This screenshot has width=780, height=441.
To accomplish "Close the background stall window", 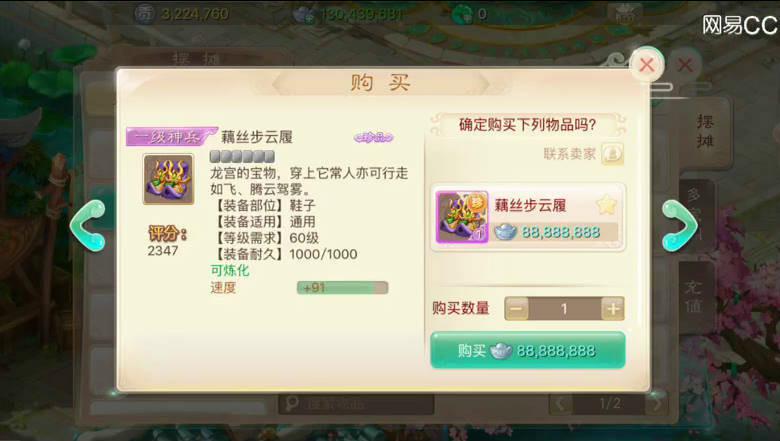I will point(685,65).
